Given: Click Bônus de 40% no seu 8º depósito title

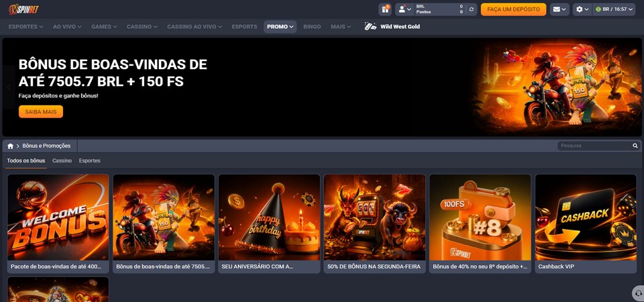Looking at the screenshot, I should pos(480,266).
